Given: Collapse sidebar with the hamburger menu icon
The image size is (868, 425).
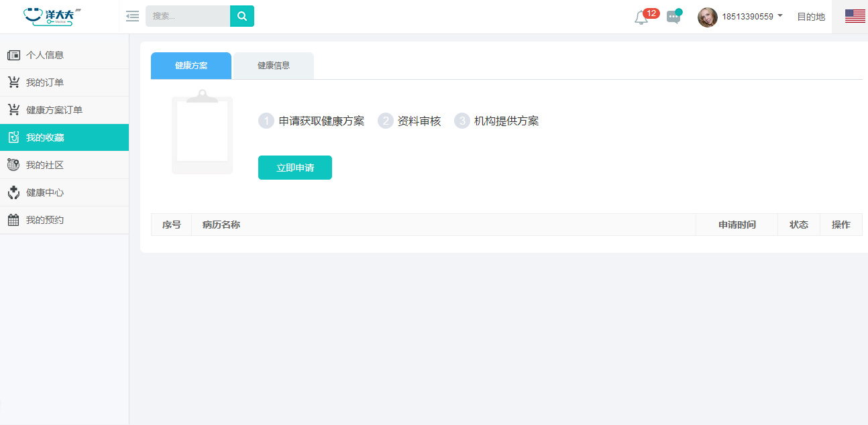Looking at the screenshot, I should pos(132,16).
